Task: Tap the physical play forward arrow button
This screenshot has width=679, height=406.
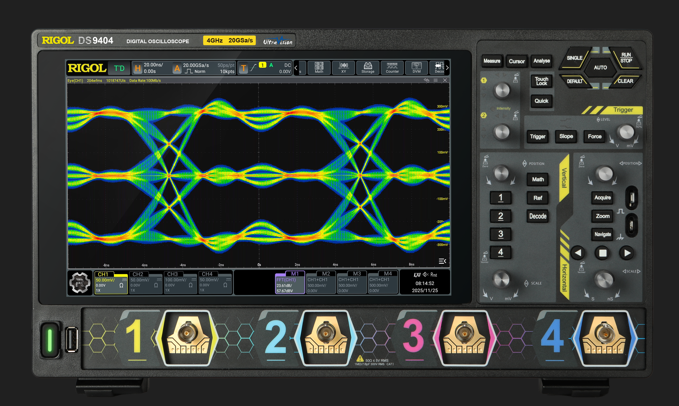Action: [x=627, y=253]
